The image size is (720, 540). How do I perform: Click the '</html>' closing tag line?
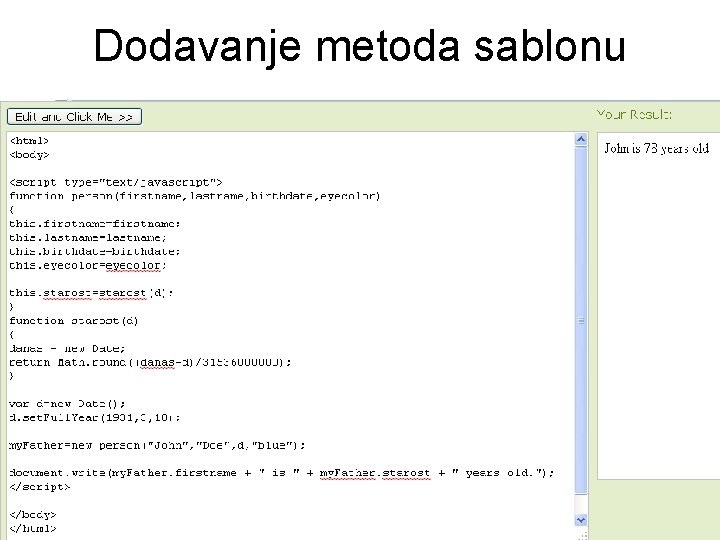pyautogui.click(x=33, y=529)
